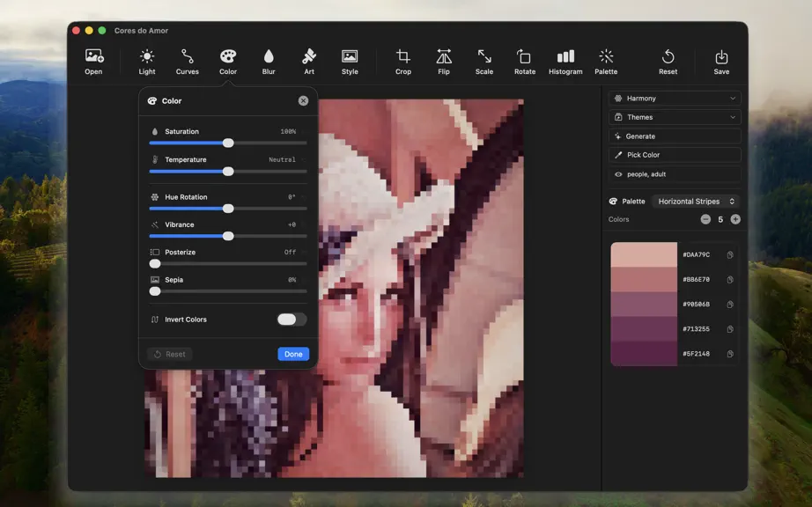Select the Art effects tool
The width and height of the screenshot is (812, 507).
coord(309,62)
